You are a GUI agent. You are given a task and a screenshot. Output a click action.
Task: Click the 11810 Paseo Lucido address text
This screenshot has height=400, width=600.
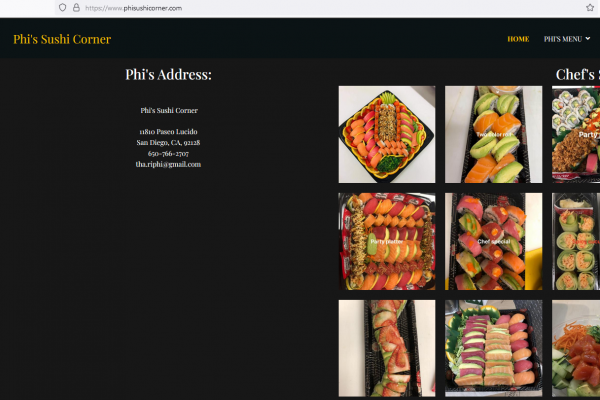click(168, 132)
